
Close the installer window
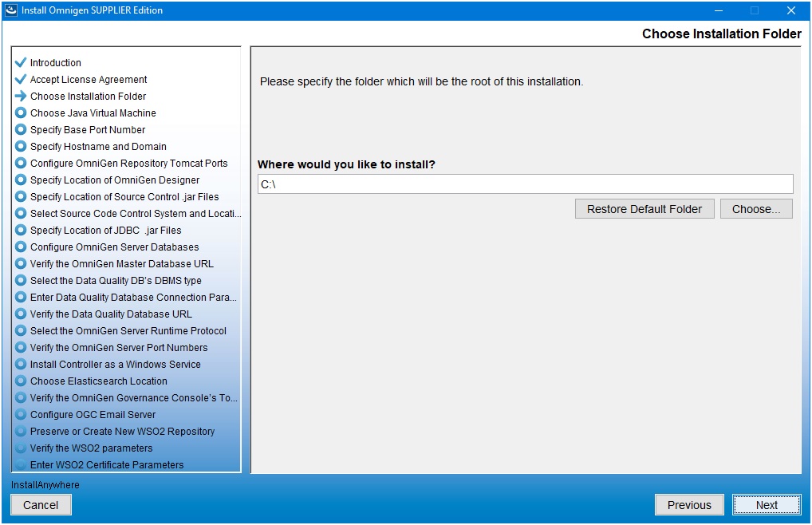coord(790,10)
